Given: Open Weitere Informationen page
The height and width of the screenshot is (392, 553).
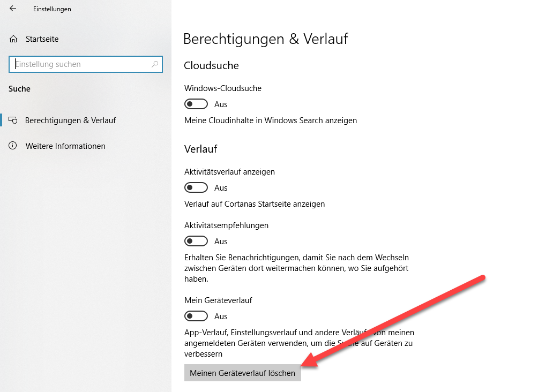Looking at the screenshot, I should click(x=65, y=146).
